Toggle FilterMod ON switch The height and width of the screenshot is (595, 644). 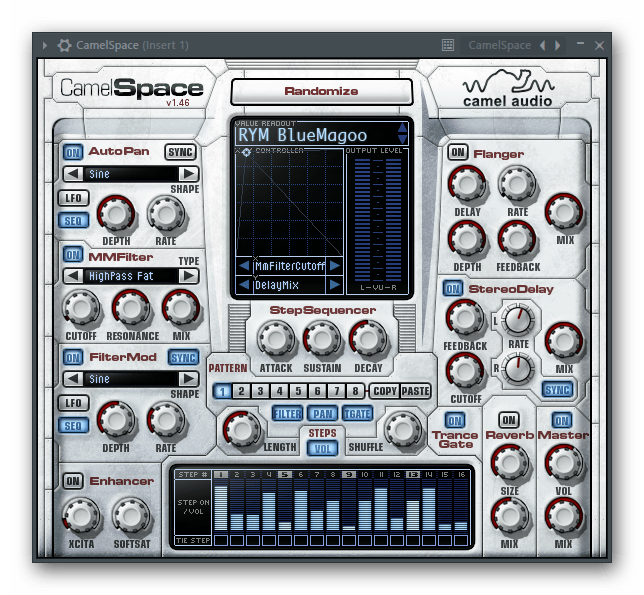pyautogui.click(x=73, y=358)
